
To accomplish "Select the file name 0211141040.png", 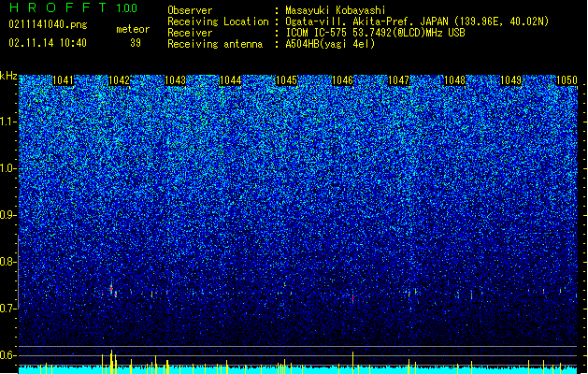I will click(48, 24).
